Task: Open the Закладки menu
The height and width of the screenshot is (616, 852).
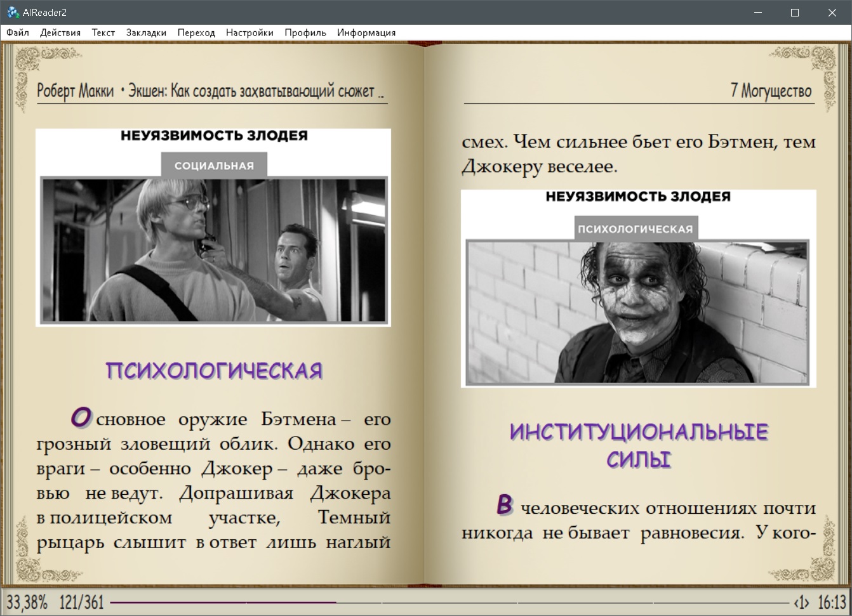Action: (146, 32)
